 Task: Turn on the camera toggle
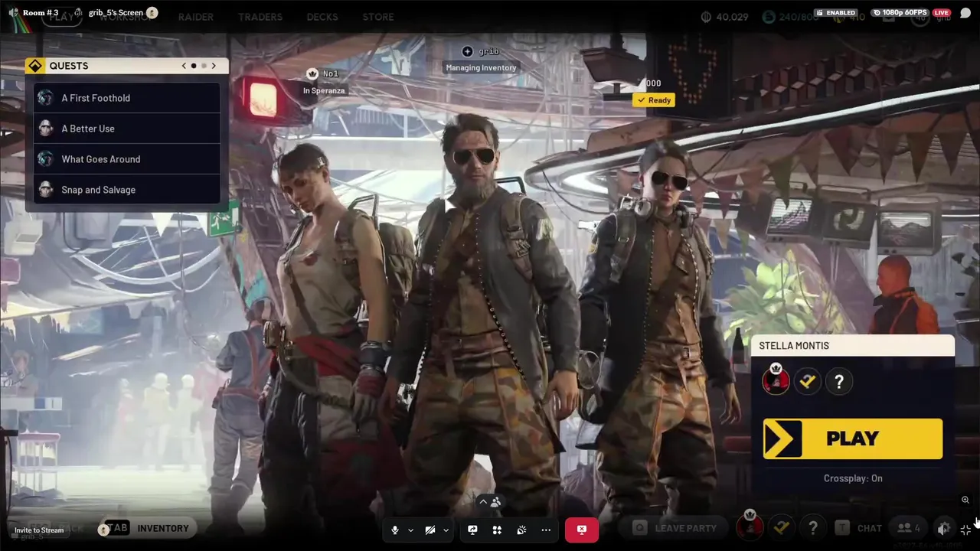[x=430, y=530]
